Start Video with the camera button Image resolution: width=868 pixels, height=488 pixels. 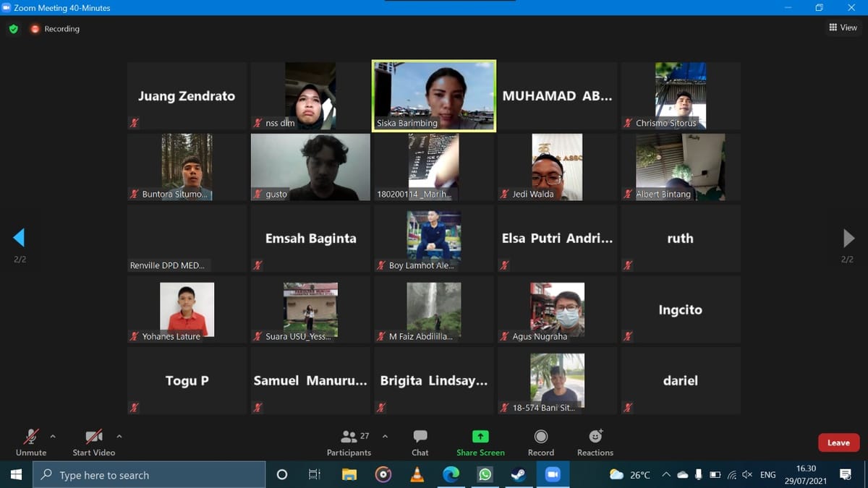click(93, 442)
